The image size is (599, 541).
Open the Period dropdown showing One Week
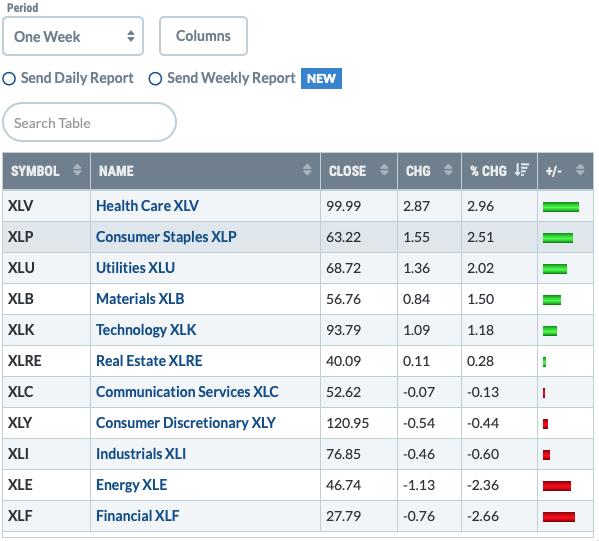click(73, 36)
